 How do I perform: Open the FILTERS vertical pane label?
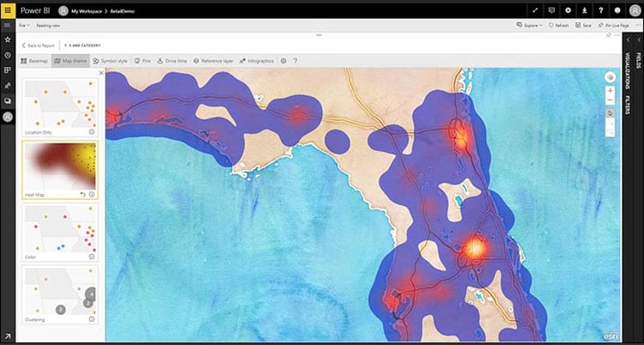(x=629, y=106)
